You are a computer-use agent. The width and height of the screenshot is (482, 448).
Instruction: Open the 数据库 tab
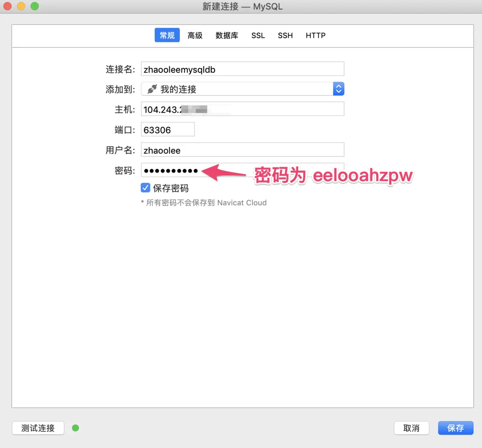tap(227, 35)
